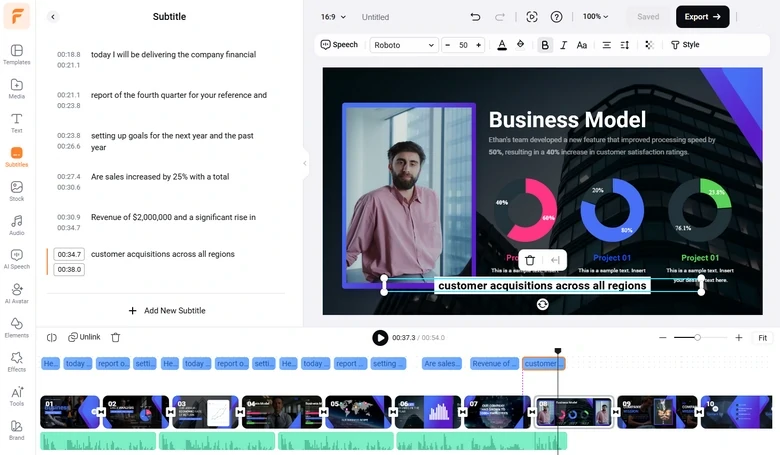Open the Text sidebar panel
Image resolution: width=780 pixels, height=455 pixels.
click(x=16, y=123)
